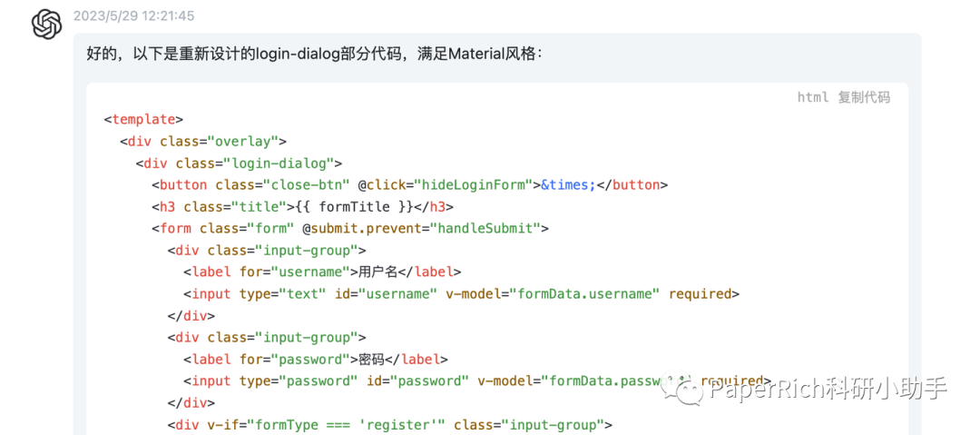This screenshot has width=980, height=435.
Task: Click the 密码 label code line
Action: coord(315,359)
